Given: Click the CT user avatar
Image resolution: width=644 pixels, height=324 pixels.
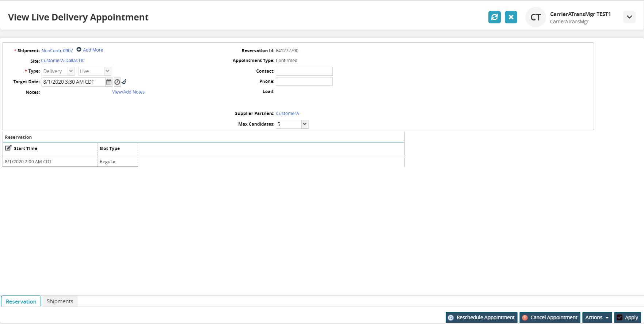Looking at the screenshot, I should tap(536, 17).
